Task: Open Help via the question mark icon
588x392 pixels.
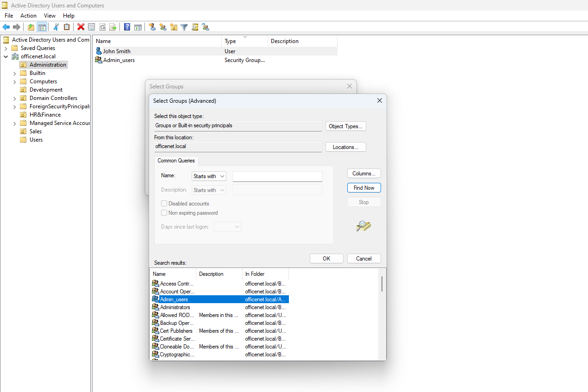Action: click(x=127, y=27)
